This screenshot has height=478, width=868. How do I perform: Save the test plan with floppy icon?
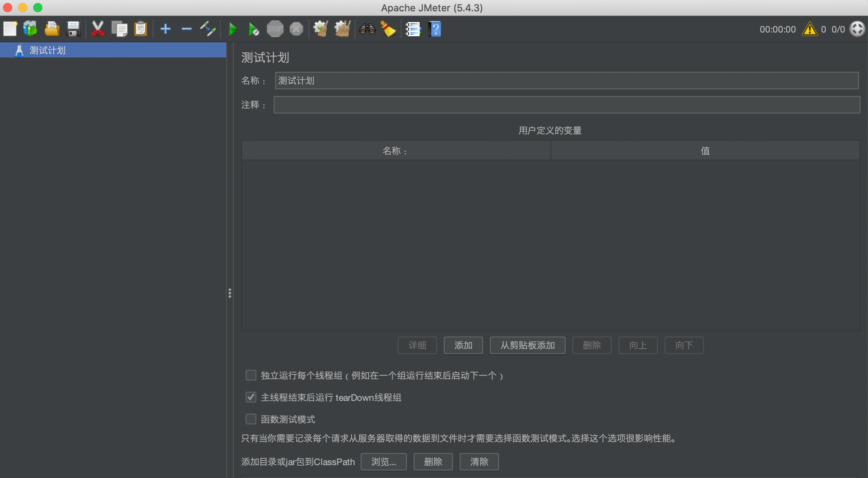pyautogui.click(x=73, y=29)
